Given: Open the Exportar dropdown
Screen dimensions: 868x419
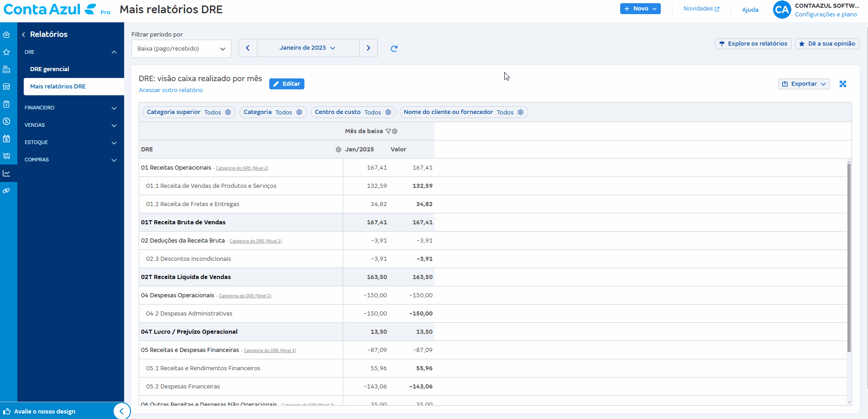Looking at the screenshot, I should coord(804,84).
